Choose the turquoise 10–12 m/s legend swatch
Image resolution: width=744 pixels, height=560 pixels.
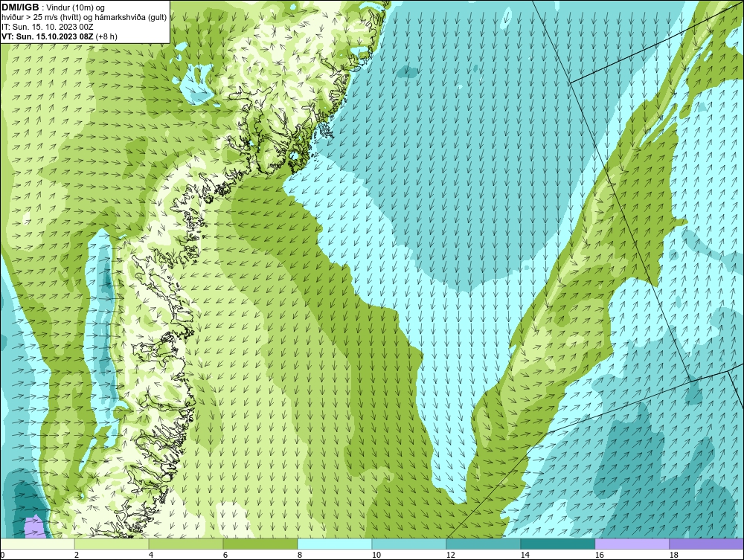tap(409, 544)
